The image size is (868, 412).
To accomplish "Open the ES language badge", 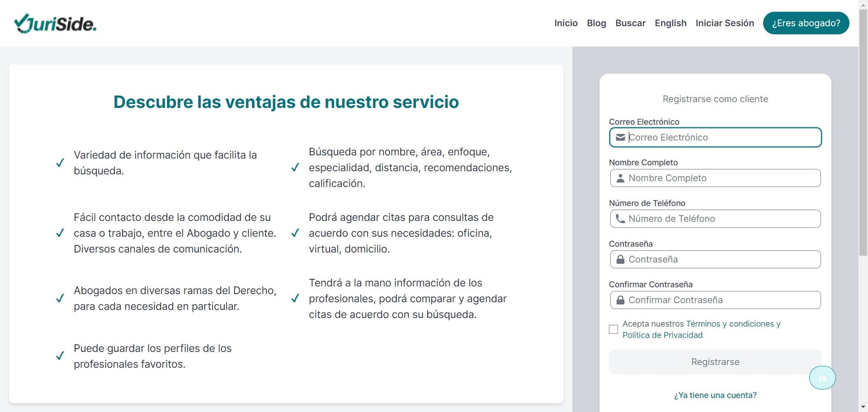I will point(822,378).
